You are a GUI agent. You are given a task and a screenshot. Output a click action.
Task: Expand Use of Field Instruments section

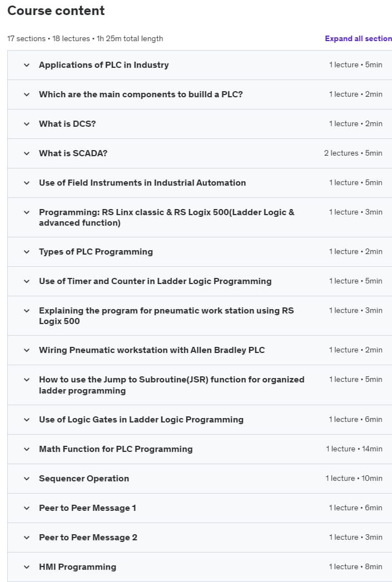pyautogui.click(x=142, y=183)
